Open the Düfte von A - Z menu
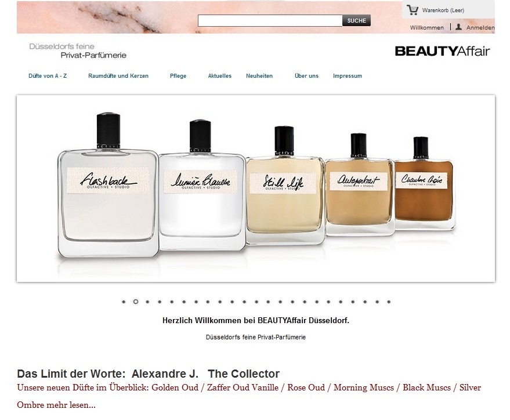Image resolution: width=510 pixels, height=420 pixels. 48,76
